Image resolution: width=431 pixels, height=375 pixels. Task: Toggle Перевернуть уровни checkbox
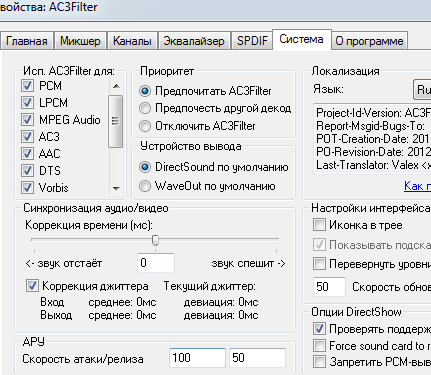pos(319,264)
